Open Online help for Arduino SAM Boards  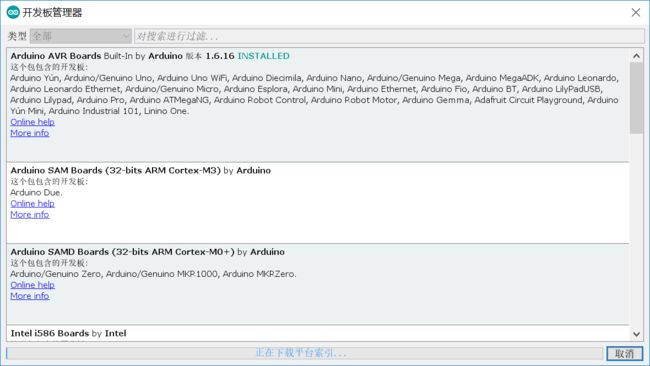point(32,204)
